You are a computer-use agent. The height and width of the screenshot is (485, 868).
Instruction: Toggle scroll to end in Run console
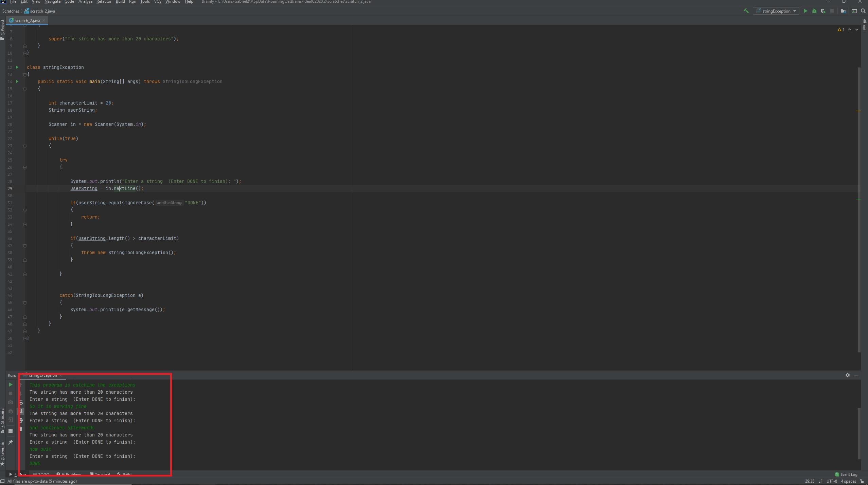point(21,411)
